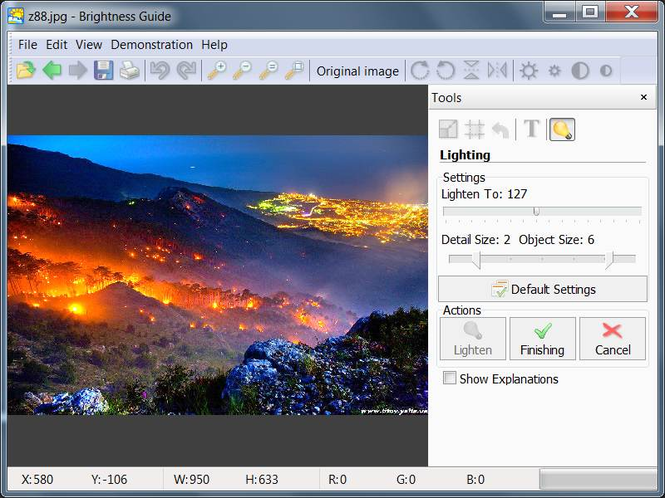Undo the last action in the toolbar
This screenshot has width=665, height=498.
(160, 70)
